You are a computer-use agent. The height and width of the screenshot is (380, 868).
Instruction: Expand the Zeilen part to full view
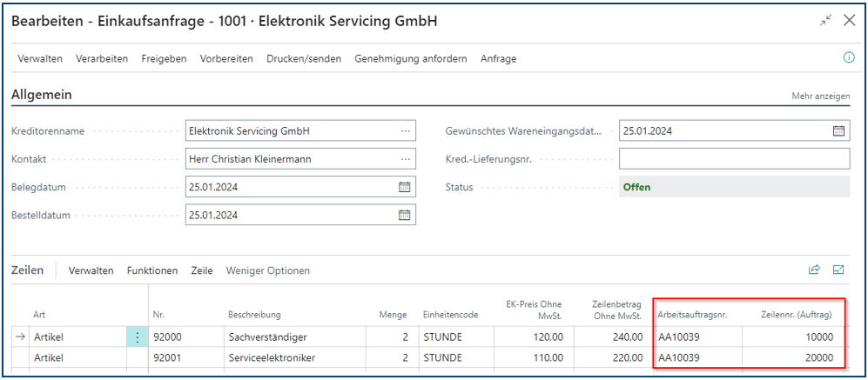838,270
